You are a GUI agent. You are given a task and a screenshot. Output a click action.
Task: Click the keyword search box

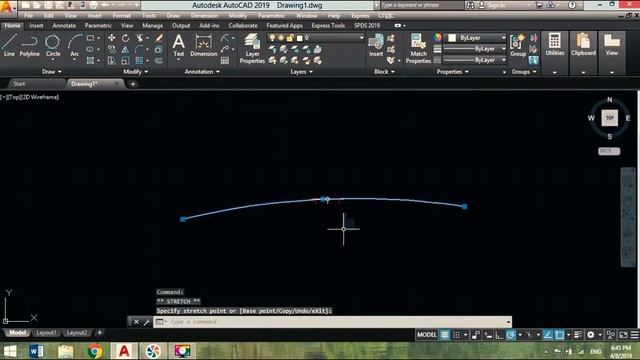coord(421,5)
